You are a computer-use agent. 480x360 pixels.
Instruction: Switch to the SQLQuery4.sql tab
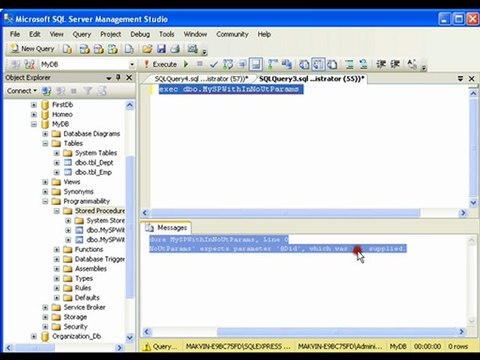point(201,79)
